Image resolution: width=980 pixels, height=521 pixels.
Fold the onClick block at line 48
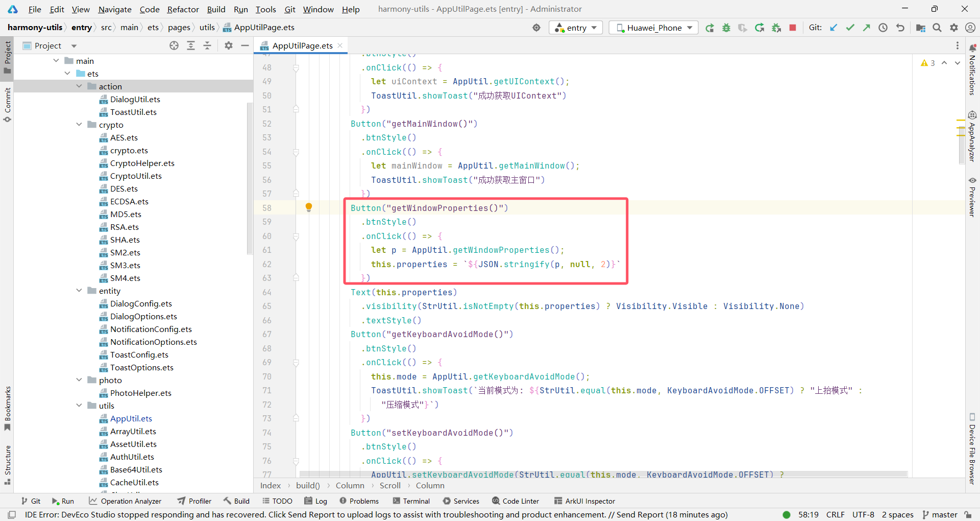pyautogui.click(x=296, y=68)
